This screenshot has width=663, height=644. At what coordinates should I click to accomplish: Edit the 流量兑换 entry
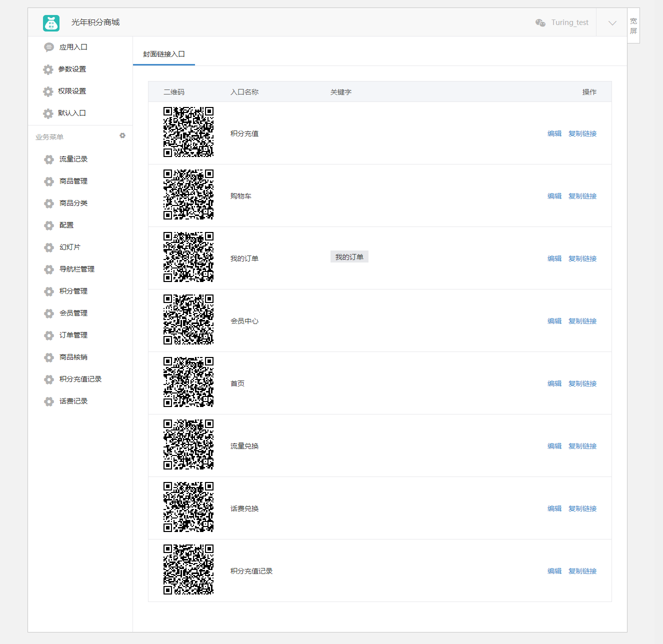(554, 446)
